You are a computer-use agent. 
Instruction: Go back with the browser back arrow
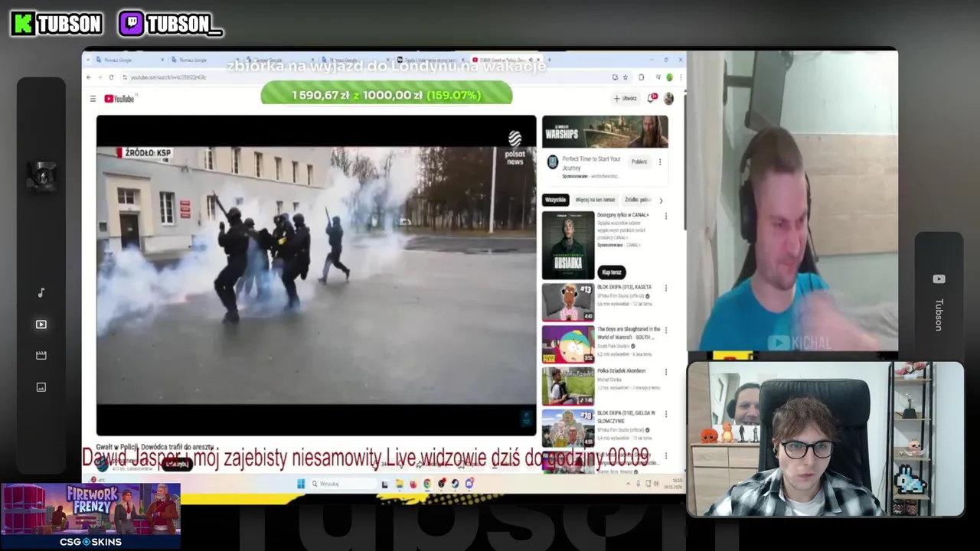[x=89, y=77]
